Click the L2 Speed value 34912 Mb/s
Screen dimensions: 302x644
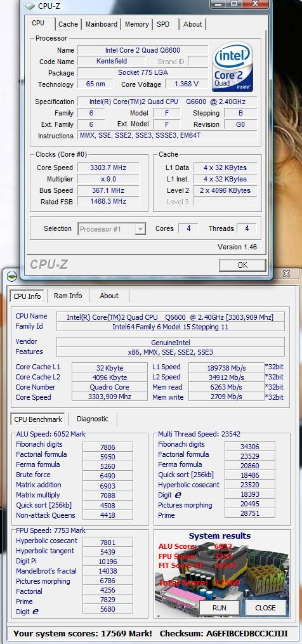(226, 377)
